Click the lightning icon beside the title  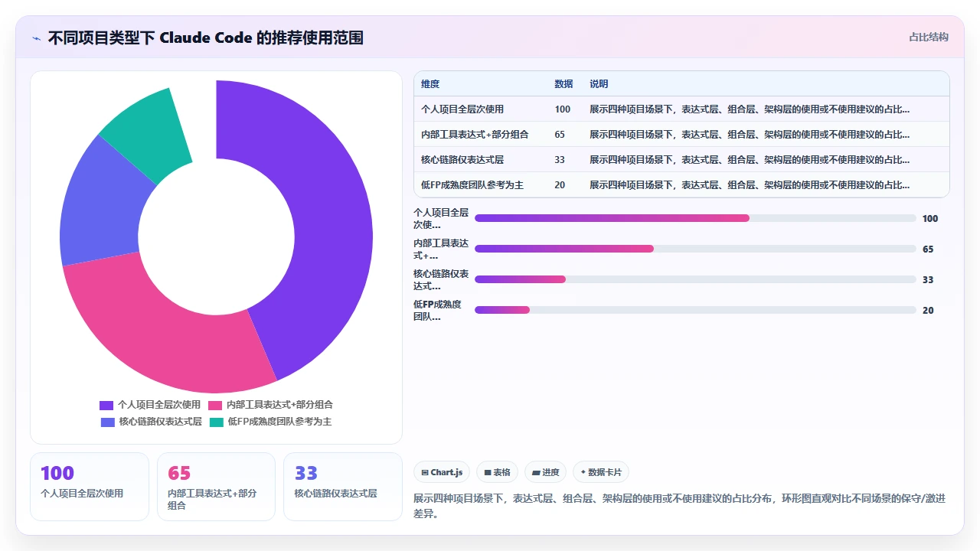pos(36,38)
